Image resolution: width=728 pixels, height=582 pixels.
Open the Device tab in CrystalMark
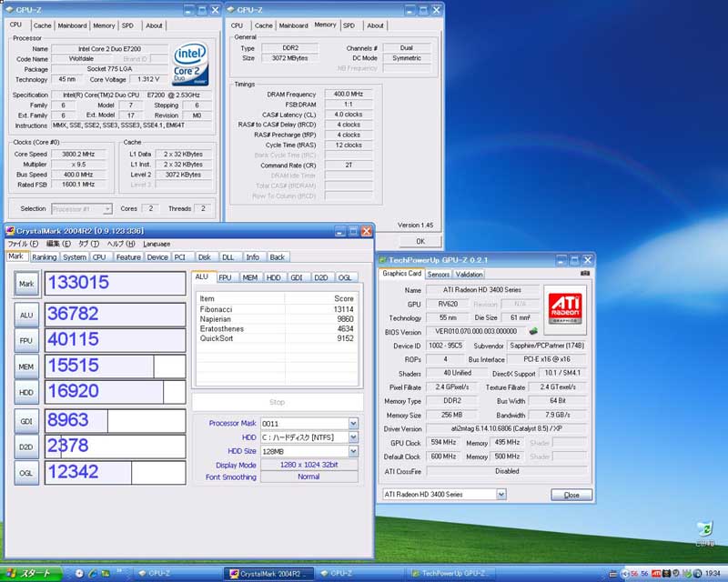[157, 257]
